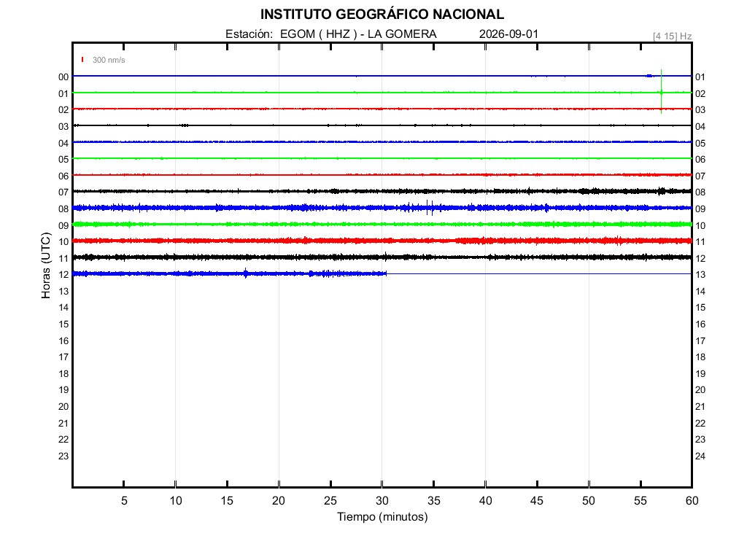
Task: Click the right-axis hour label 13
Action: pos(700,275)
